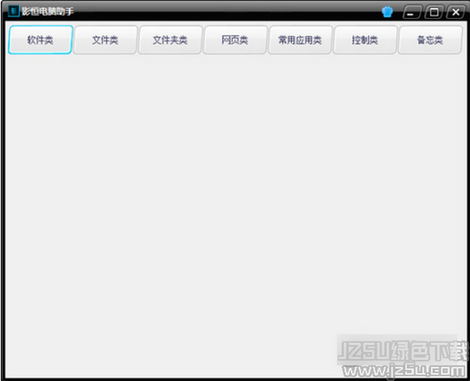Switch to the 文件类 tab
The image size is (470, 381).
click(x=105, y=40)
